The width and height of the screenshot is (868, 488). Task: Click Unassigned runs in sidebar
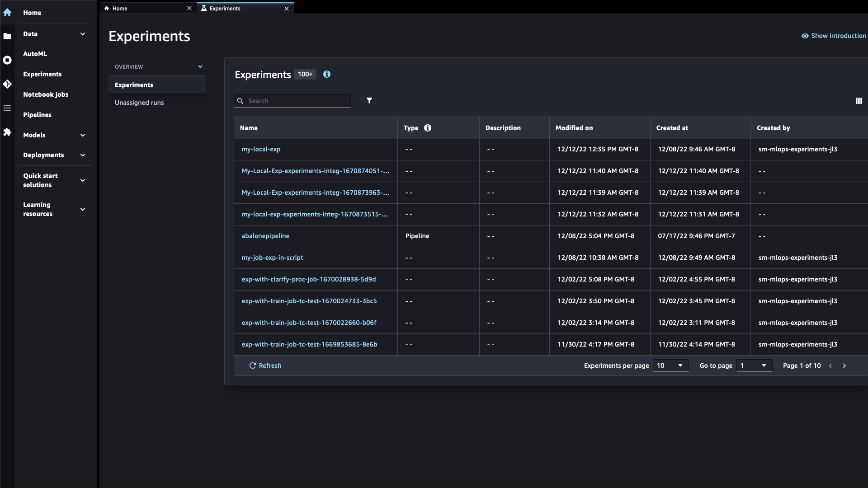point(139,102)
